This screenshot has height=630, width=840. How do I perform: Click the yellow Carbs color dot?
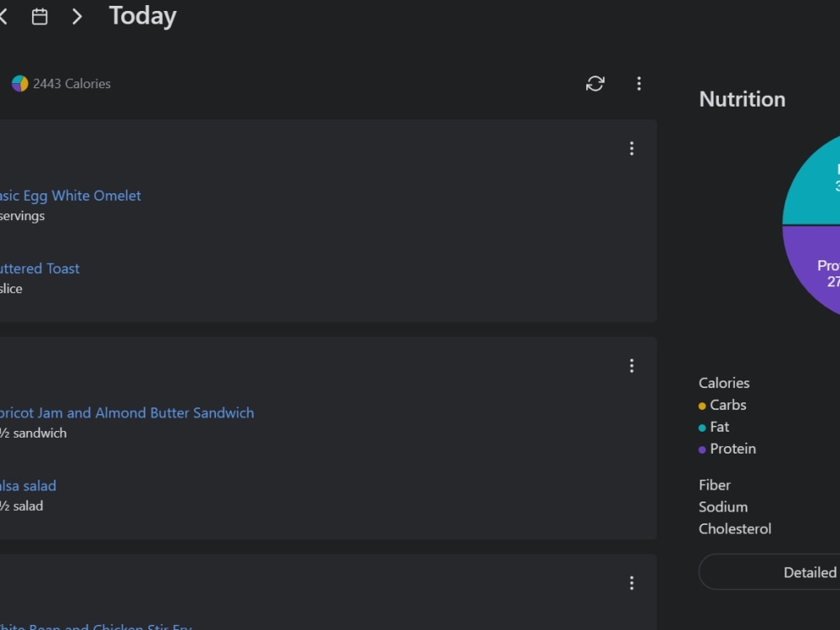[702, 406]
